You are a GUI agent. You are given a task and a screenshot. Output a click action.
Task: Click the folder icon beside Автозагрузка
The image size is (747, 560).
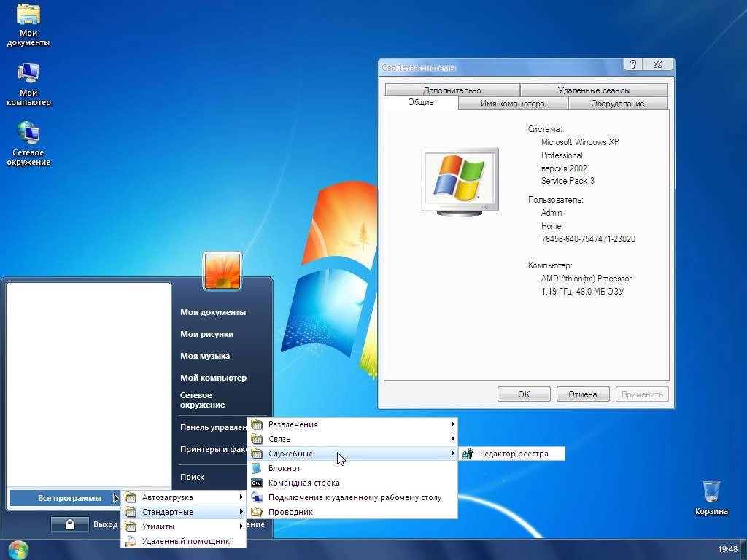coord(131,497)
